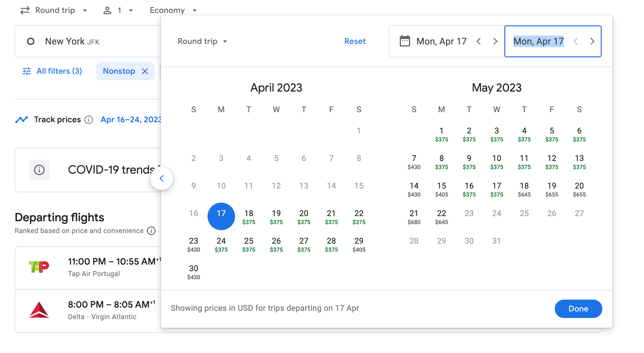Advance return date with next arrow
The image size is (644, 353).
[592, 41]
